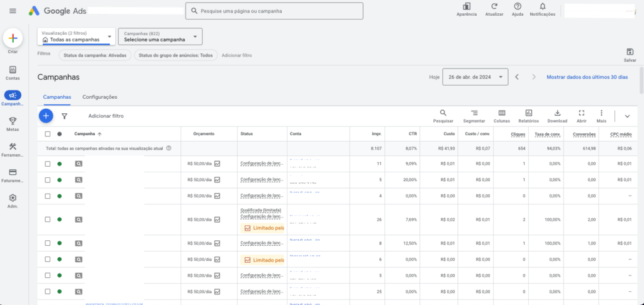The width and height of the screenshot is (644, 305).
Task: Click Status do grupo de anúncios: Todos chip
Action: (x=176, y=55)
